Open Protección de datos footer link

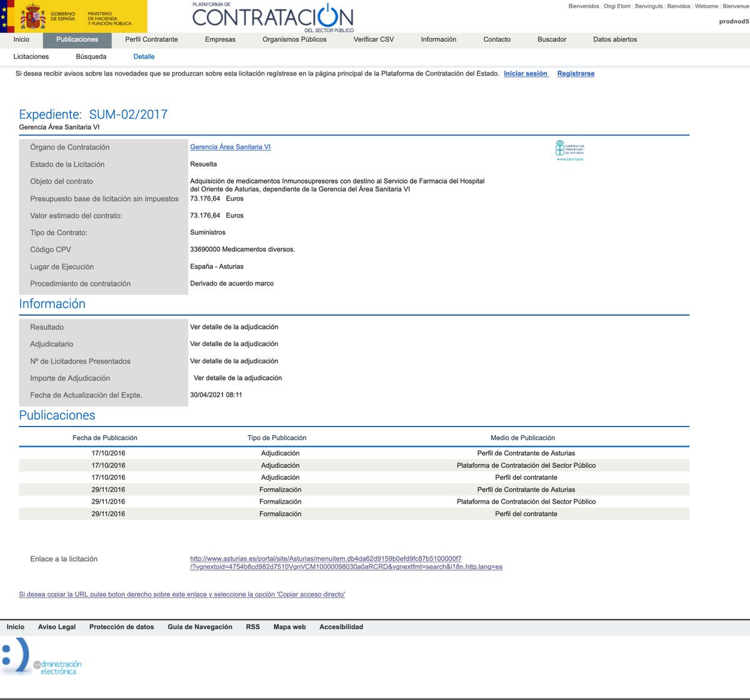tap(121, 627)
